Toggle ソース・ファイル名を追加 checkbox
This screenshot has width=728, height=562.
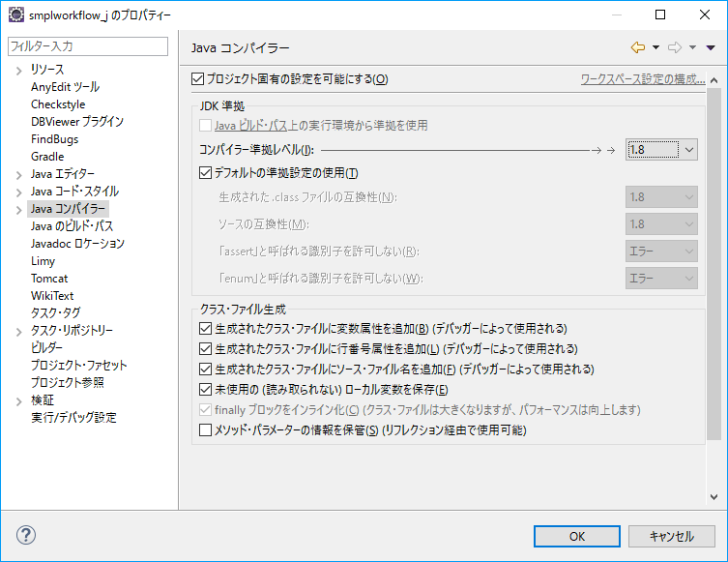205,370
